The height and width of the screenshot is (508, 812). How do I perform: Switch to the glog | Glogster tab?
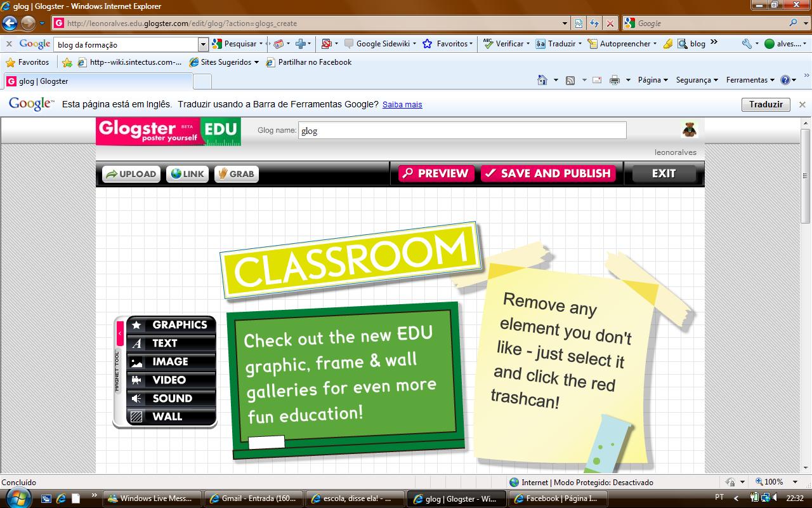[x=98, y=81]
